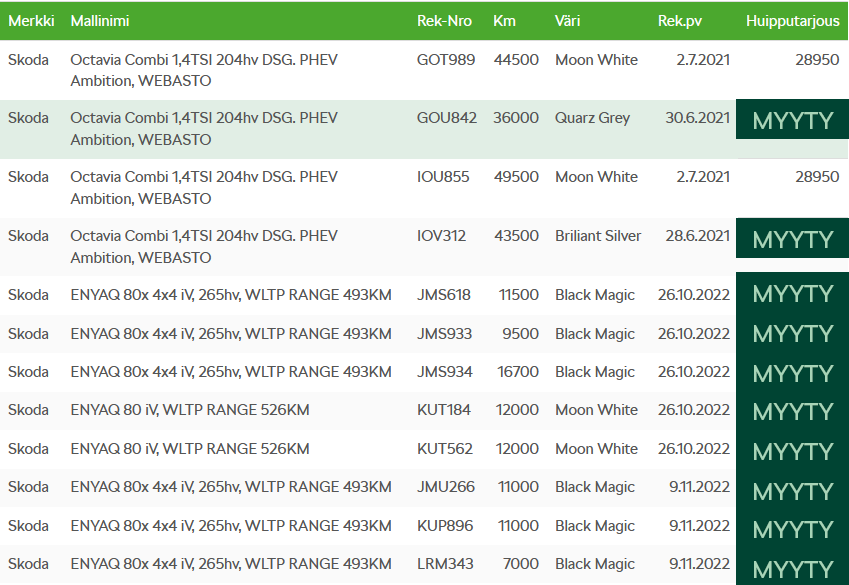
Task: Click 26.10.2022 date in JMS933 row
Action: (694, 334)
